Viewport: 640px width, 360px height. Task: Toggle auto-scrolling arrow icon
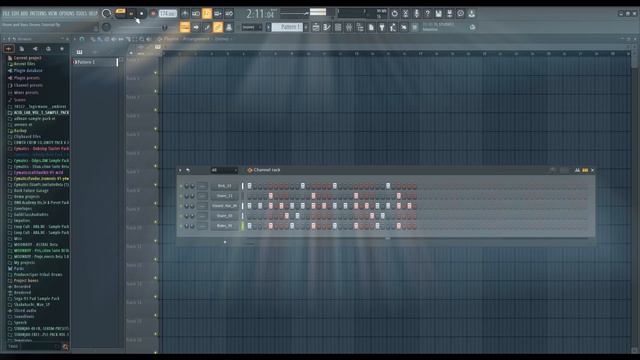196,27
